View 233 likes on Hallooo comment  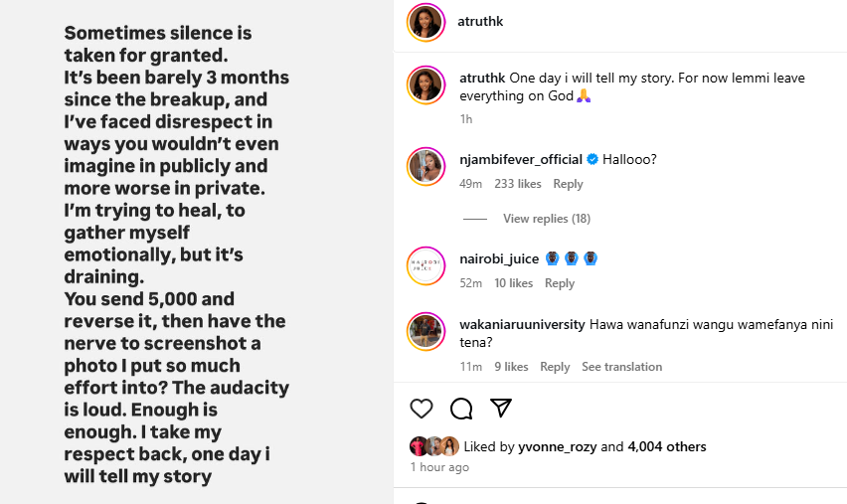point(518,184)
